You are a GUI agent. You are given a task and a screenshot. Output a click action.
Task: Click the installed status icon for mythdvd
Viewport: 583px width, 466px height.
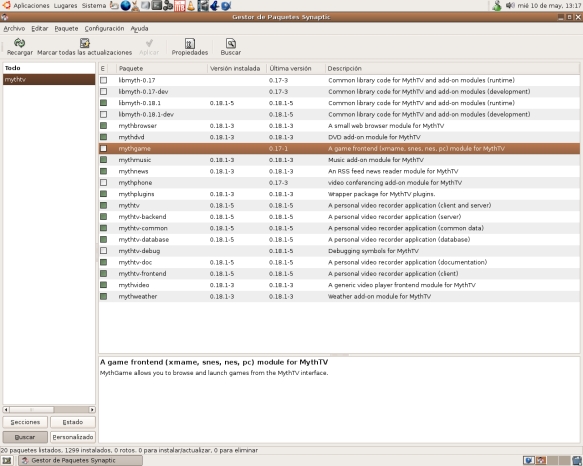(x=103, y=137)
